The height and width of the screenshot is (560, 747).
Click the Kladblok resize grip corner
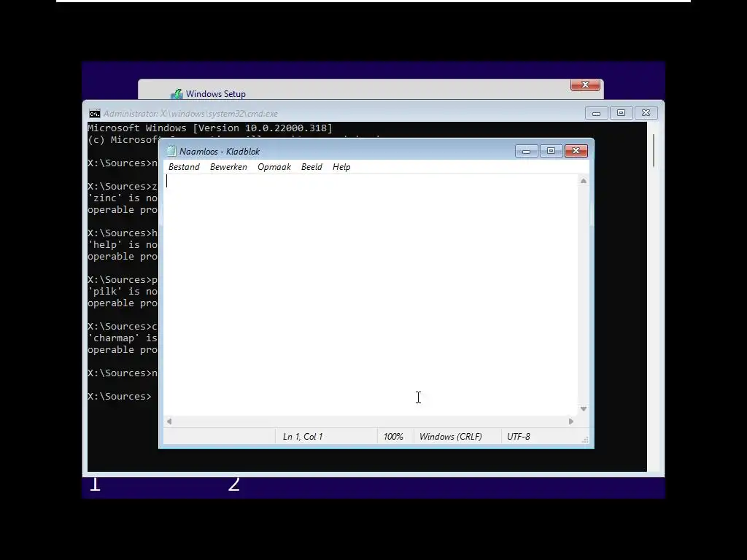(x=585, y=440)
